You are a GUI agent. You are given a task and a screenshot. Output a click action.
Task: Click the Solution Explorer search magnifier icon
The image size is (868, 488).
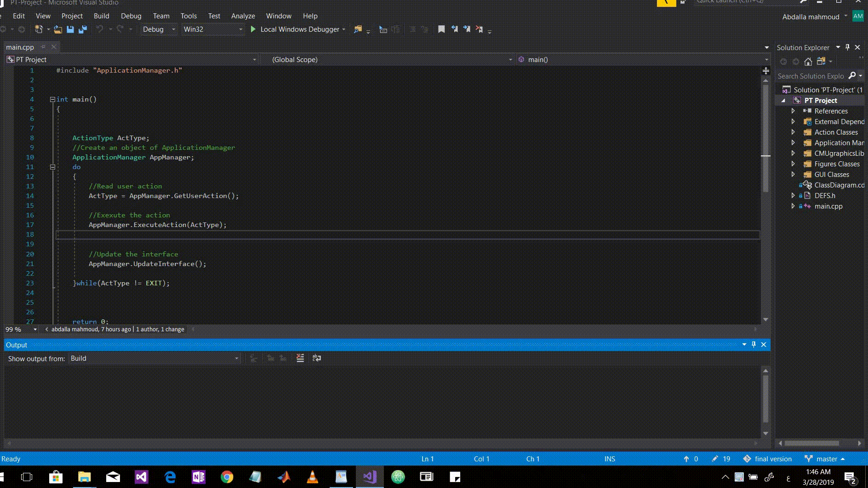pos(852,76)
